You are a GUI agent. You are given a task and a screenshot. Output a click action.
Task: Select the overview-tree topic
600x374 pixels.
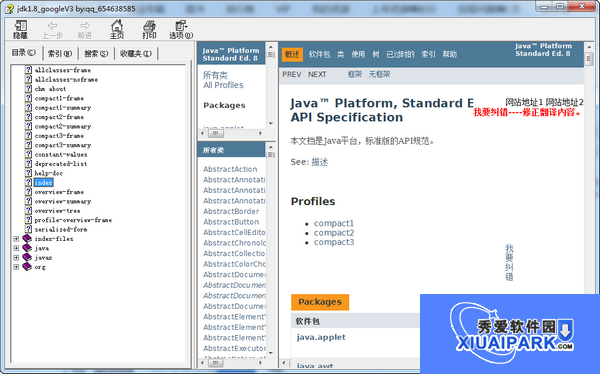coord(57,211)
